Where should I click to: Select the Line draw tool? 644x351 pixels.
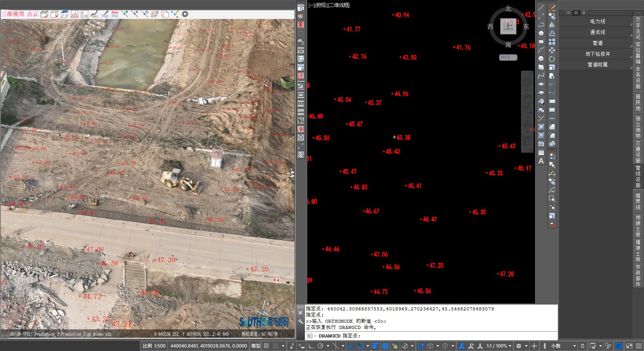click(541, 8)
